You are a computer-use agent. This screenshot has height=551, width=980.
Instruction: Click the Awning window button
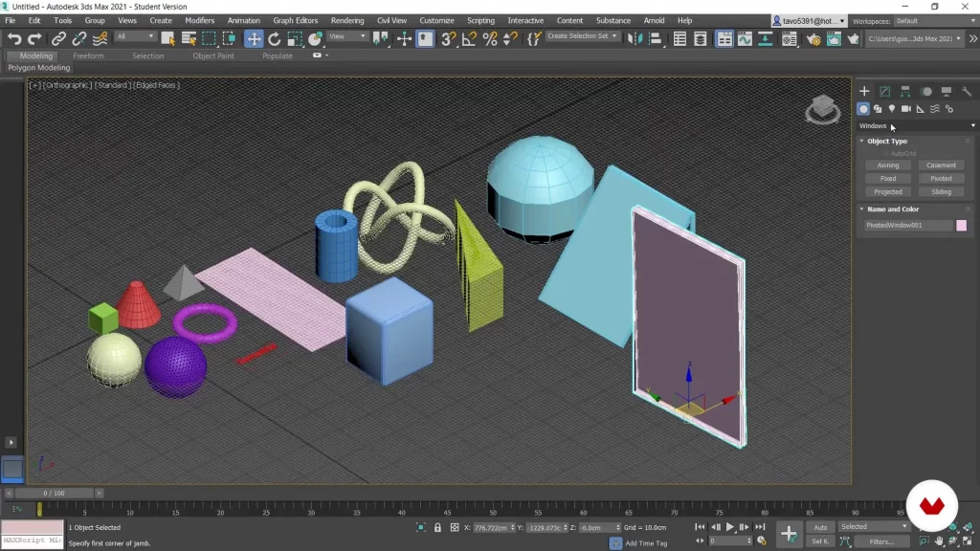887,165
